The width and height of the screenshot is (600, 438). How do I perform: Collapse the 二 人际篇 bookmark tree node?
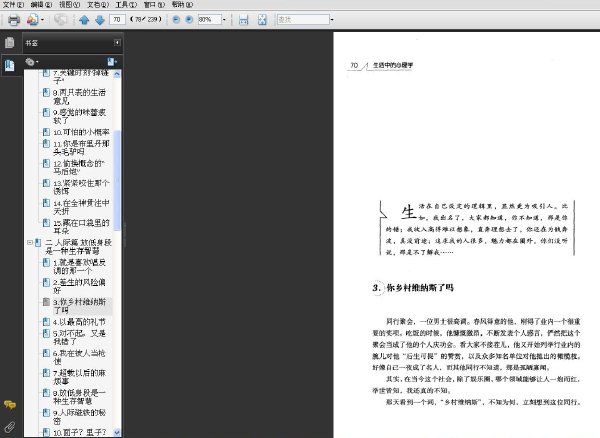[x=29, y=242]
